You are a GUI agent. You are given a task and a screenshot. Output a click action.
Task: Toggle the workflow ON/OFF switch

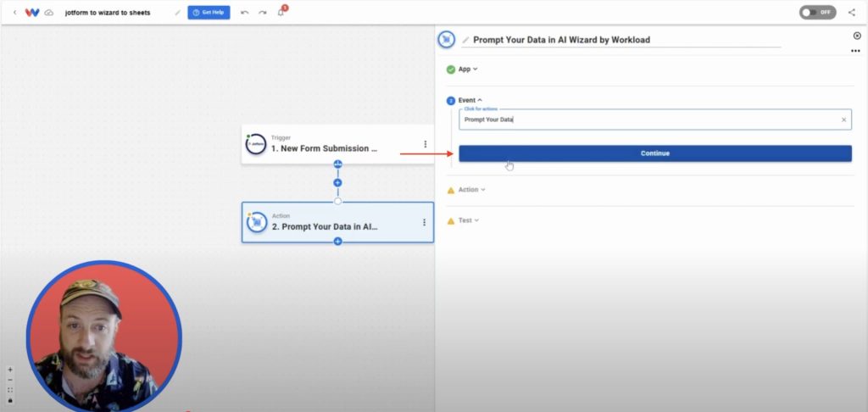point(817,12)
